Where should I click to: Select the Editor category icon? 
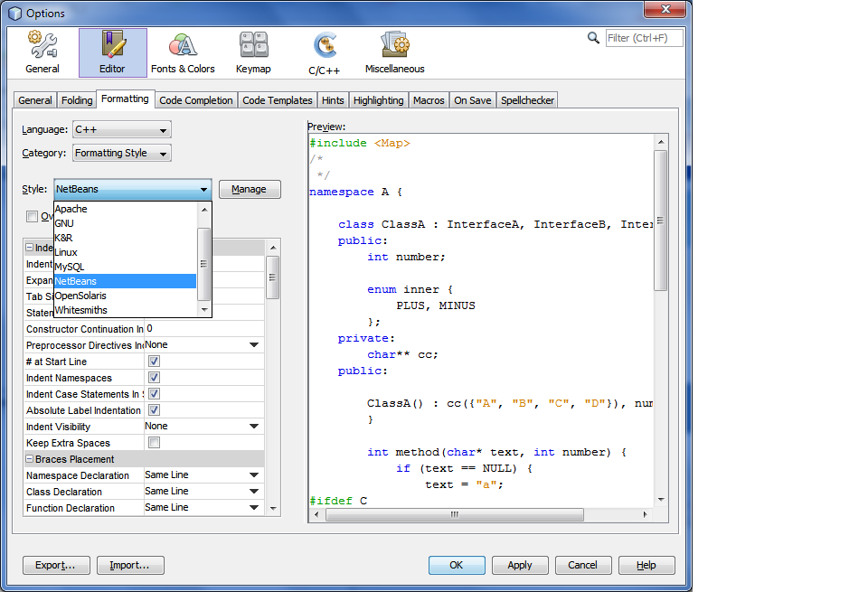112,52
